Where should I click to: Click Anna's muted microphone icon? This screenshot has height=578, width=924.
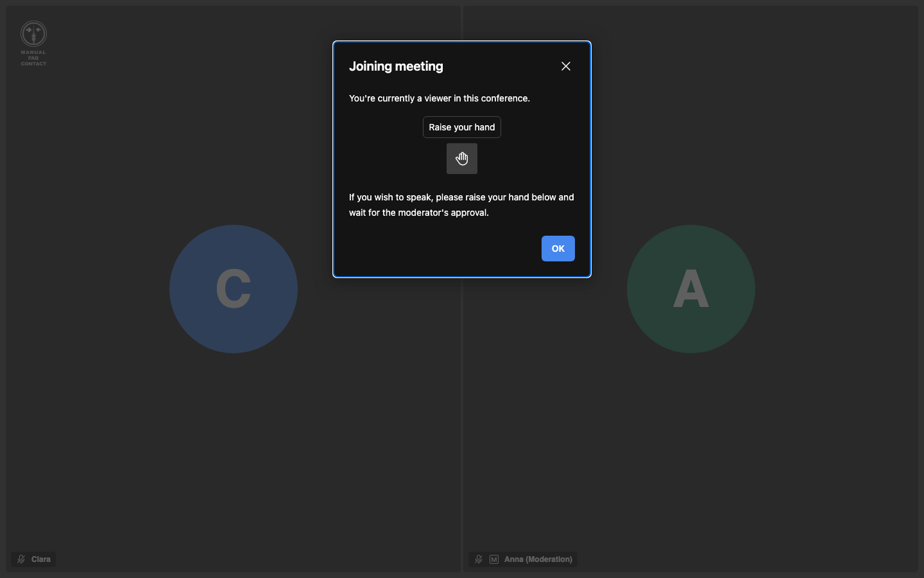479,559
